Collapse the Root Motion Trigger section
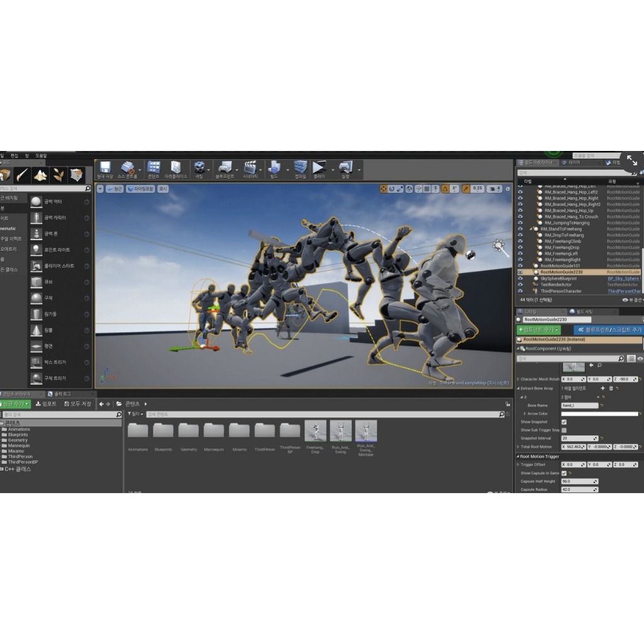Screen dimensions: 644x644 pos(518,457)
